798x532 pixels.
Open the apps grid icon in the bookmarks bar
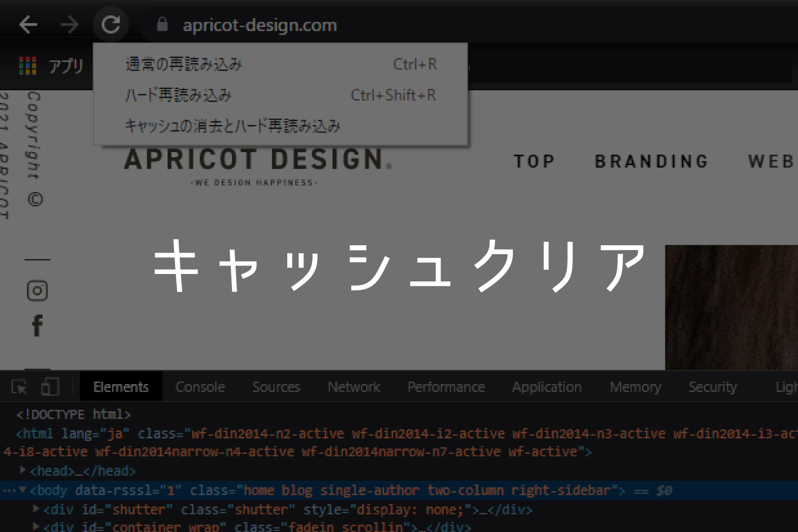tap(28, 66)
